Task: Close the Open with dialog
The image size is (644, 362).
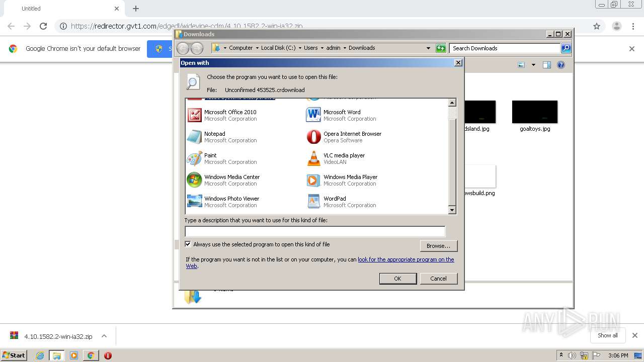Action: (x=458, y=63)
